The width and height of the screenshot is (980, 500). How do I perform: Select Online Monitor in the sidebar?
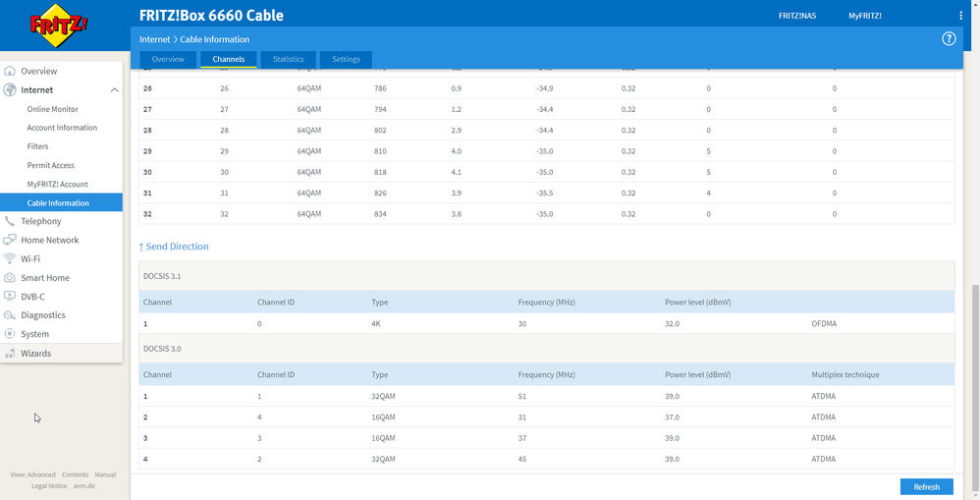(x=53, y=109)
